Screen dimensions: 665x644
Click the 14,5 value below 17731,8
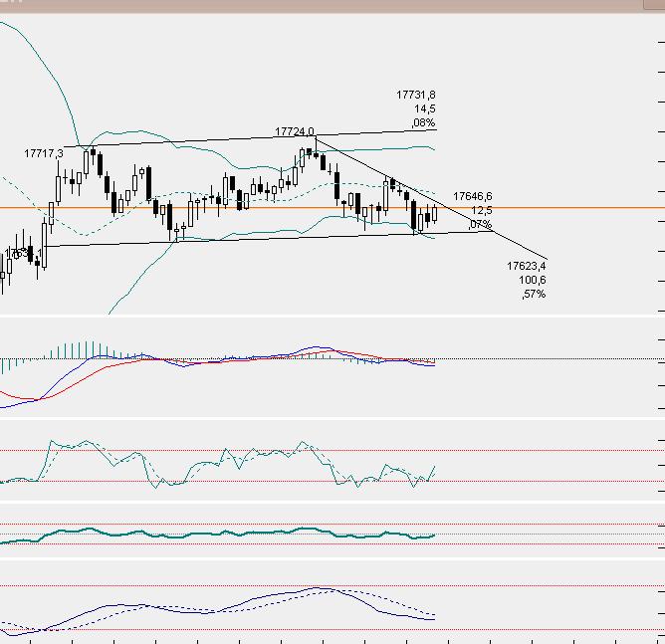tap(424, 108)
